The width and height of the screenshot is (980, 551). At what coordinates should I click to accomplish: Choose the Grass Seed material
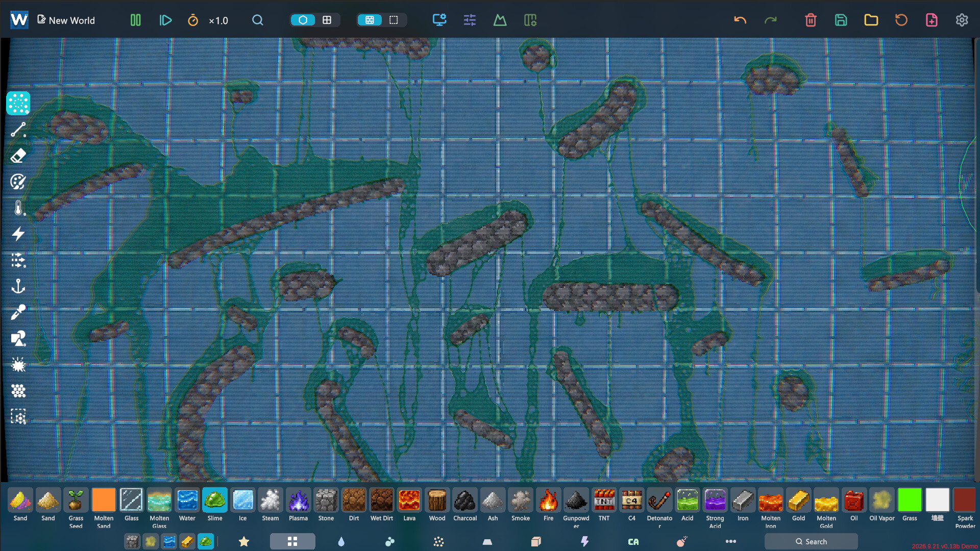76,508
